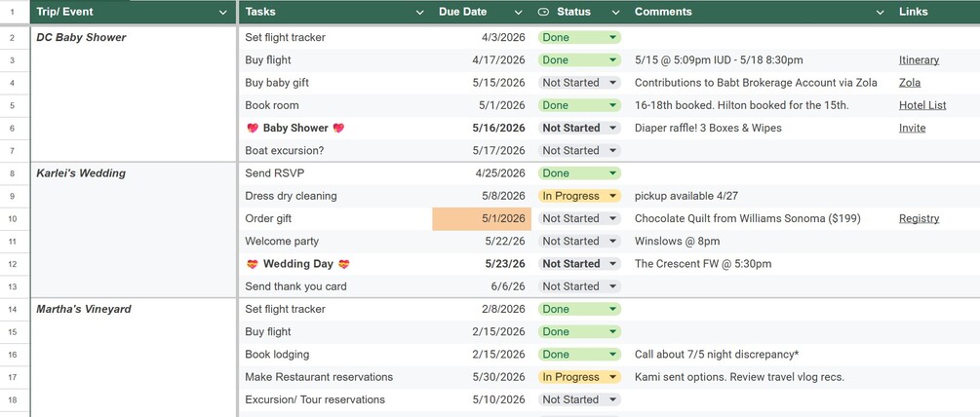Image resolution: width=980 pixels, height=417 pixels.
Task: Open status chip for Order gift
Action: pyautogui.click(x=579, y=218)
